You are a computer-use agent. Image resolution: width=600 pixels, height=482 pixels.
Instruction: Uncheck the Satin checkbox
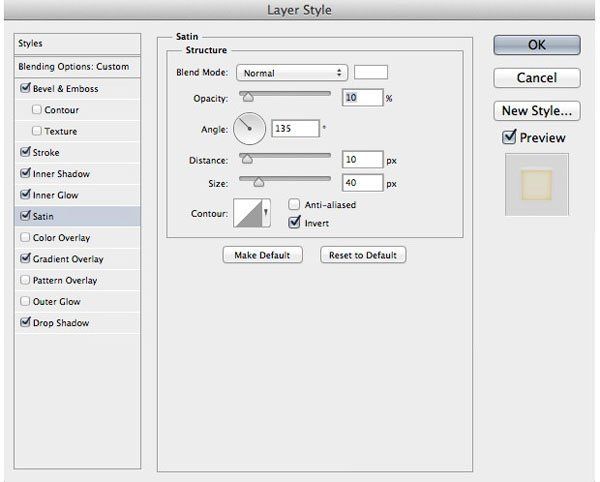click(25, 216)
